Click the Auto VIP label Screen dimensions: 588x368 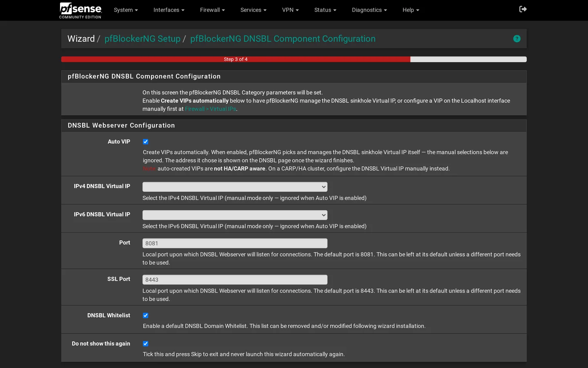coord(119,141)
